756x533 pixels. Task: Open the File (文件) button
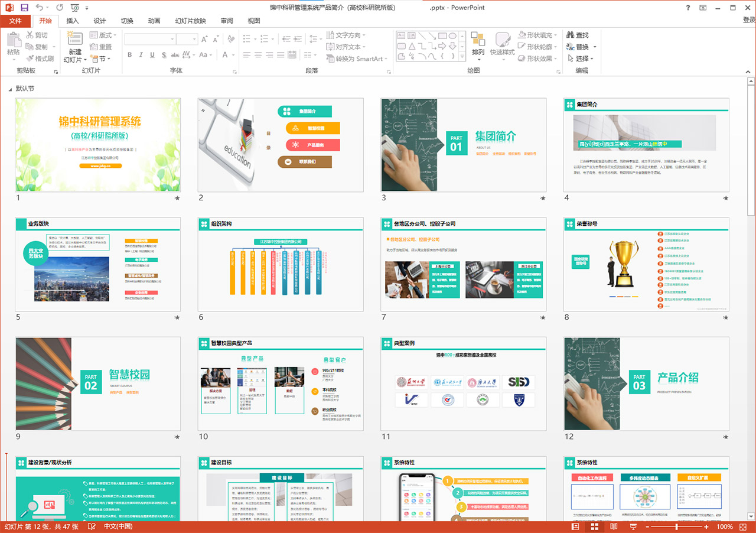pyautogui.click(x=15, y=21)
